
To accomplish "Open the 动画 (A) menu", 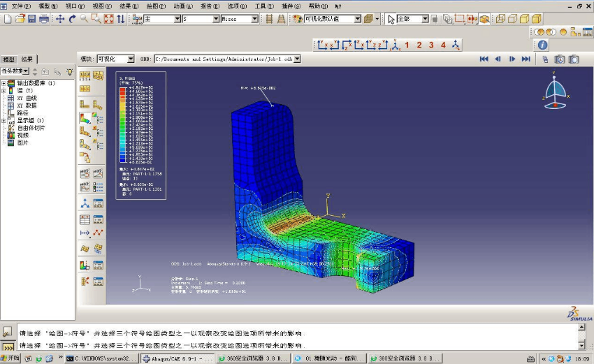I will point(183,6).
